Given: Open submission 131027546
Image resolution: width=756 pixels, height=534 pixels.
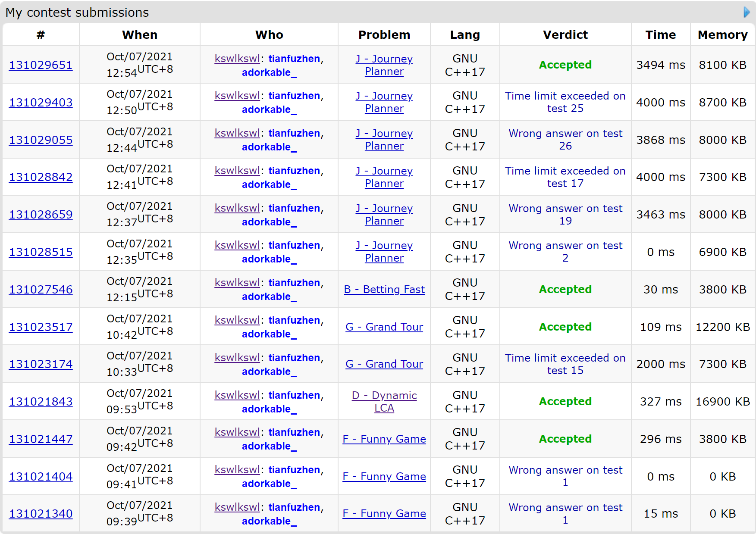Looking at the screenshot, I should (41, 290).
